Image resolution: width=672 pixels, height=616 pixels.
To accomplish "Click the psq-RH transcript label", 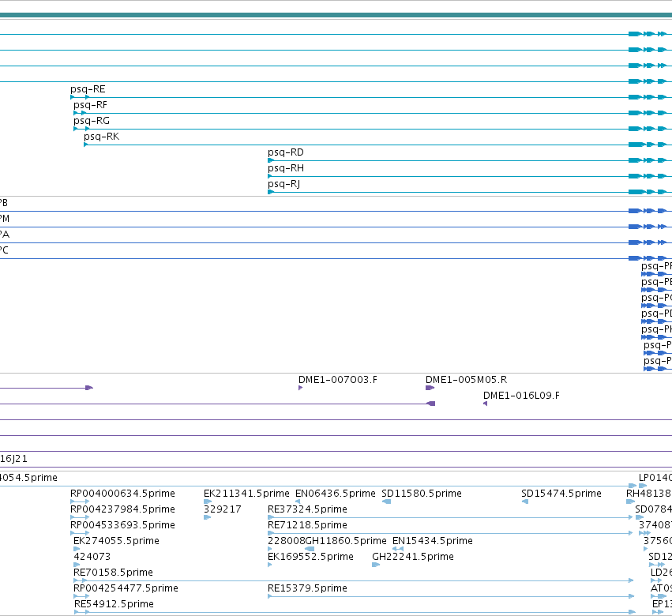I will pyautogui.click(x=286, y=168).
